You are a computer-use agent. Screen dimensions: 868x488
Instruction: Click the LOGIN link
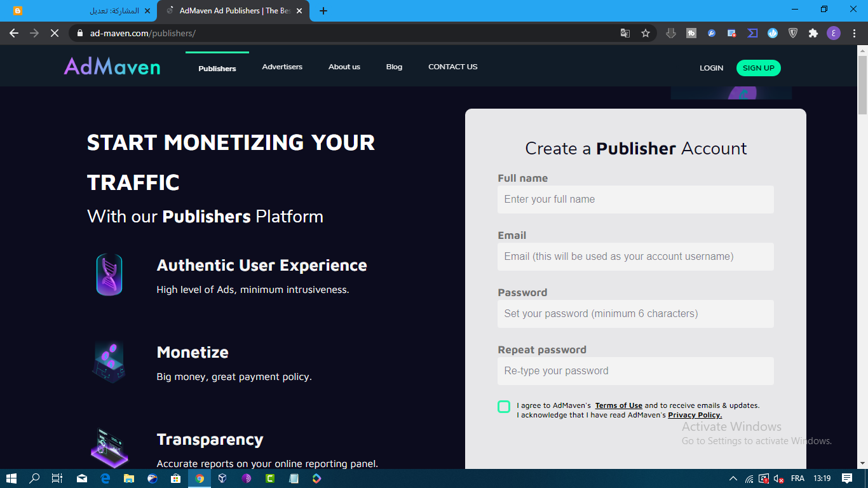point(711,68)
